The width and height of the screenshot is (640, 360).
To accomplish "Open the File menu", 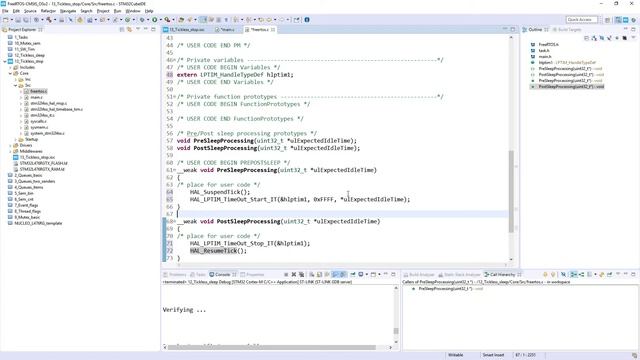I will (x=5, y=11).
